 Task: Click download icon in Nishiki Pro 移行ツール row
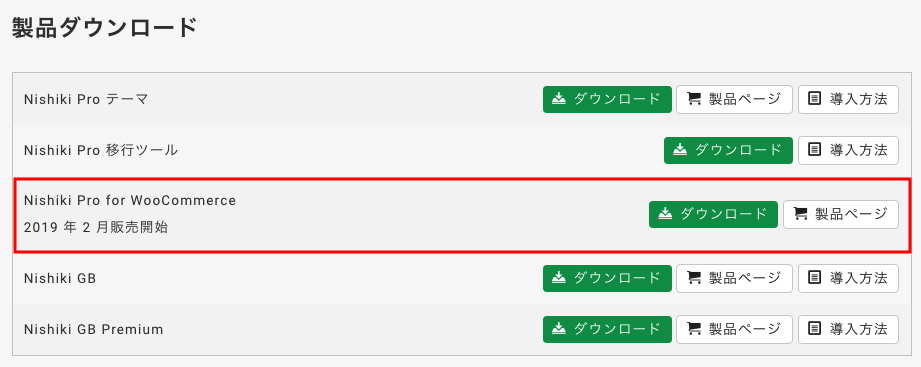coord(680,150)
